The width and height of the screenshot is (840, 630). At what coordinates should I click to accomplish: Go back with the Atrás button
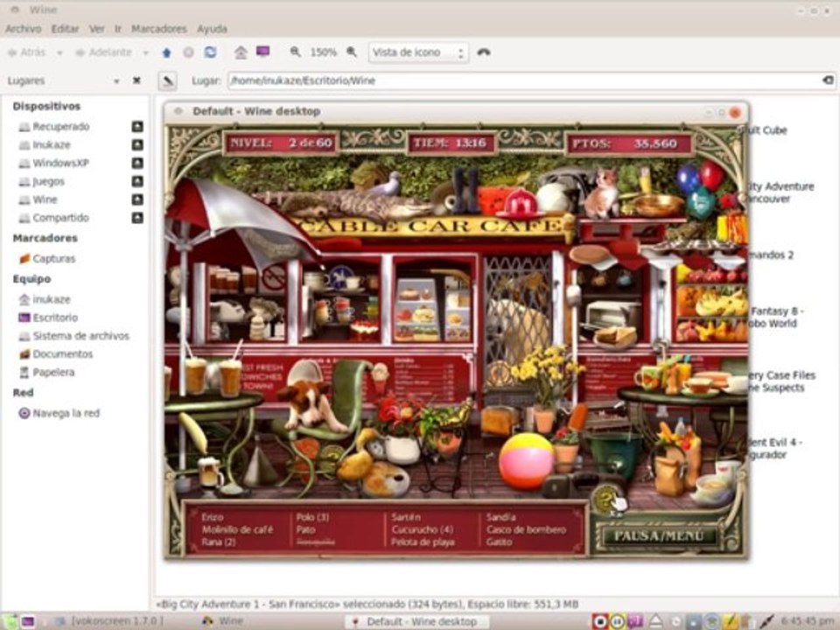(x=27, y=52)
